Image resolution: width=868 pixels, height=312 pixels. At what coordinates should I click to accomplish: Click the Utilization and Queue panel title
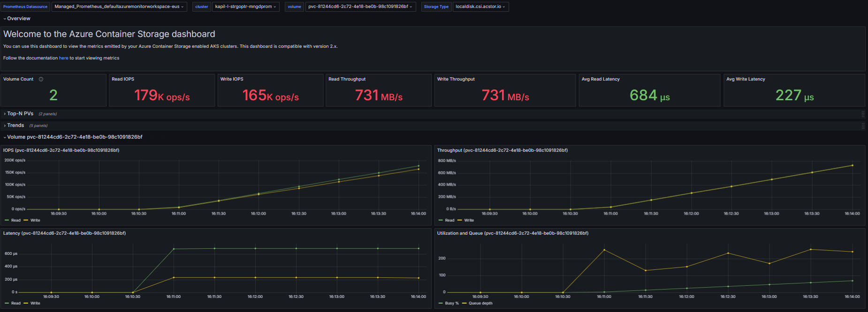tap(513, 233)
